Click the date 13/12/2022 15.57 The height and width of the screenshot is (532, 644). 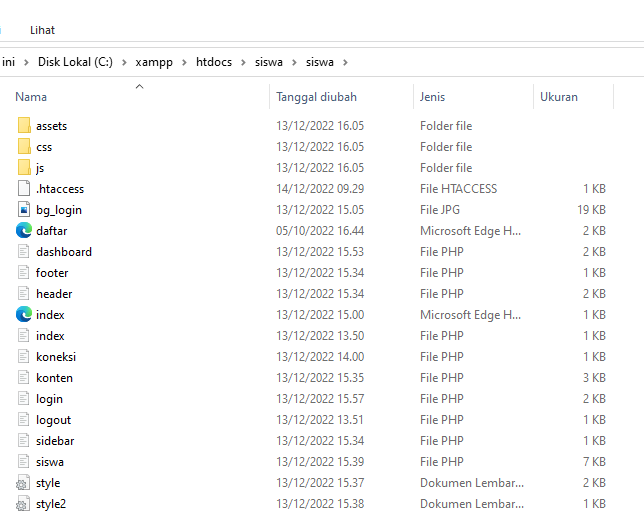click(x=320, y=398)
